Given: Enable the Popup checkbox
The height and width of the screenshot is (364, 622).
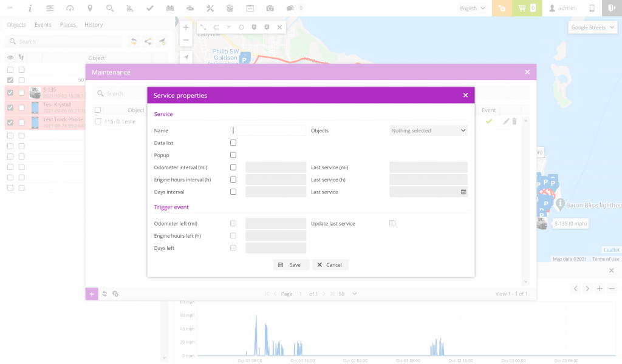Looking at the screenshot, I should (x=233, y=155).
